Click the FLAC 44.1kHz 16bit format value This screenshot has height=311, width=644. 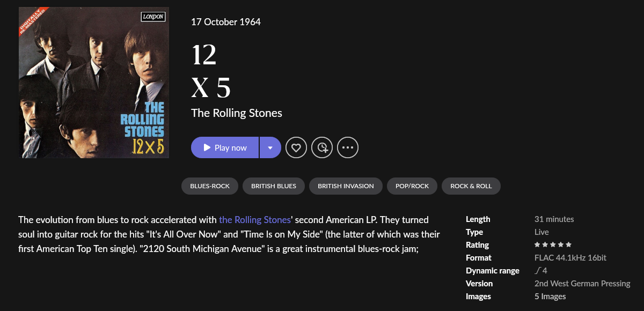click(570, 258)
